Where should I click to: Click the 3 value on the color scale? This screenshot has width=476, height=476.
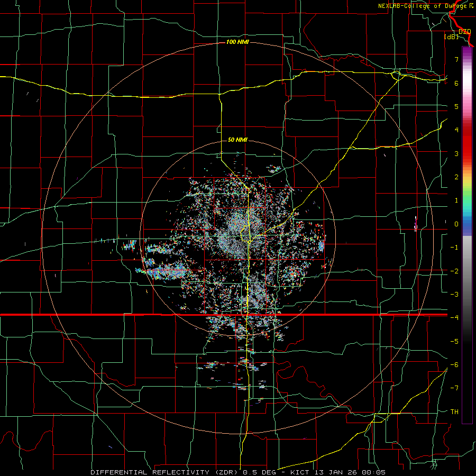[456, 153]
